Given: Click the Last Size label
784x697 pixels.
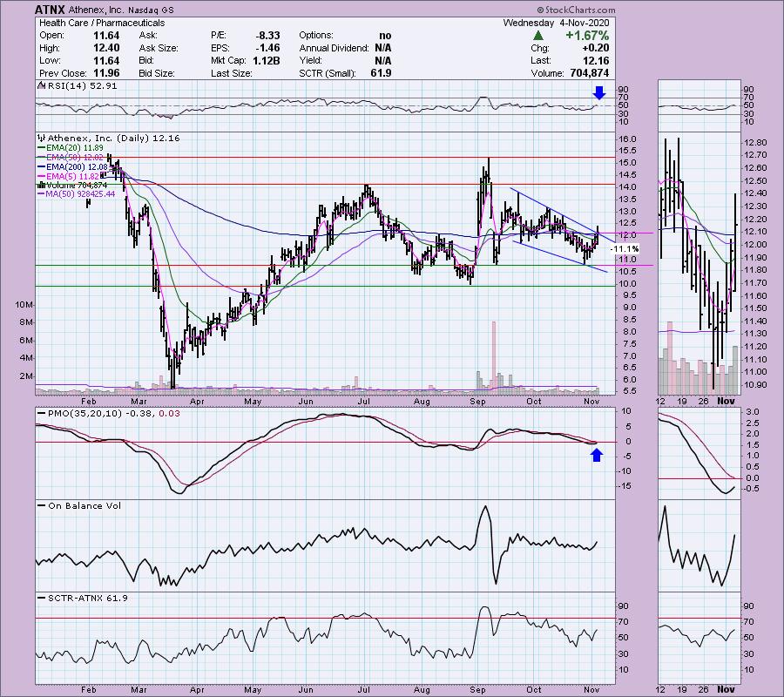Looking at the screenshot, I should click(x=232, y=73).
